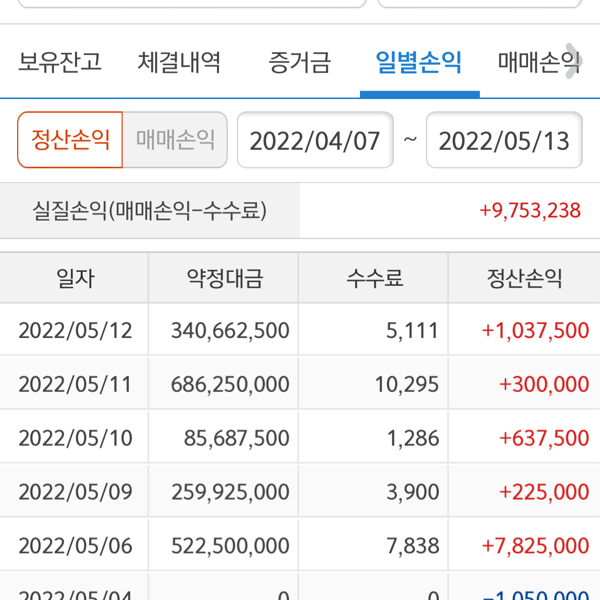Open the start date field 2022/04/07
This screenshot has height=600, width=600.
coord(315,140)
